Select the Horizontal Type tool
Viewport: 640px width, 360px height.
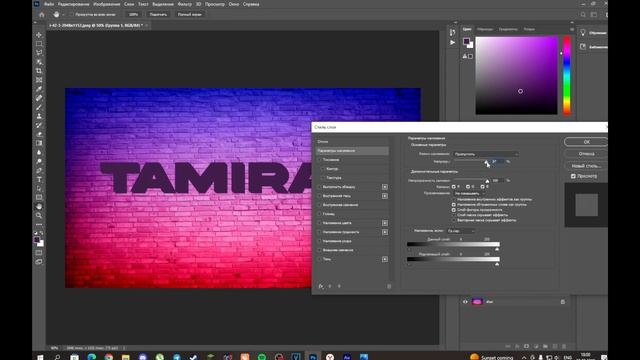pos(39,179)
